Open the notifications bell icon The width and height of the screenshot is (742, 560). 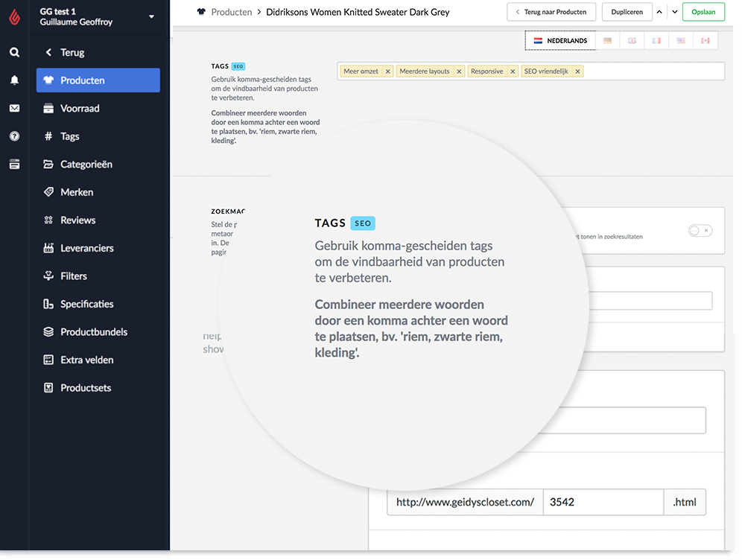coord(15,80)
